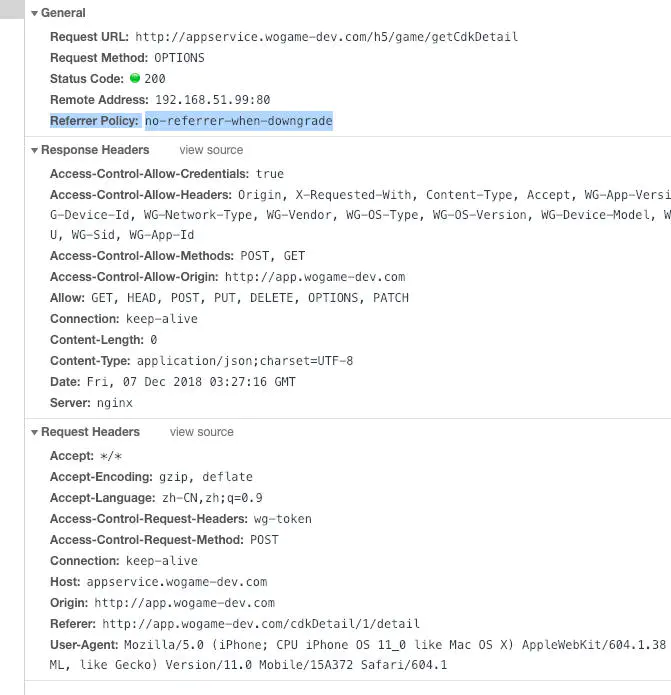Click view source beside Request Headers
Image resolution: width=671 pixels, height=695 pixels.
pos(201,432)
